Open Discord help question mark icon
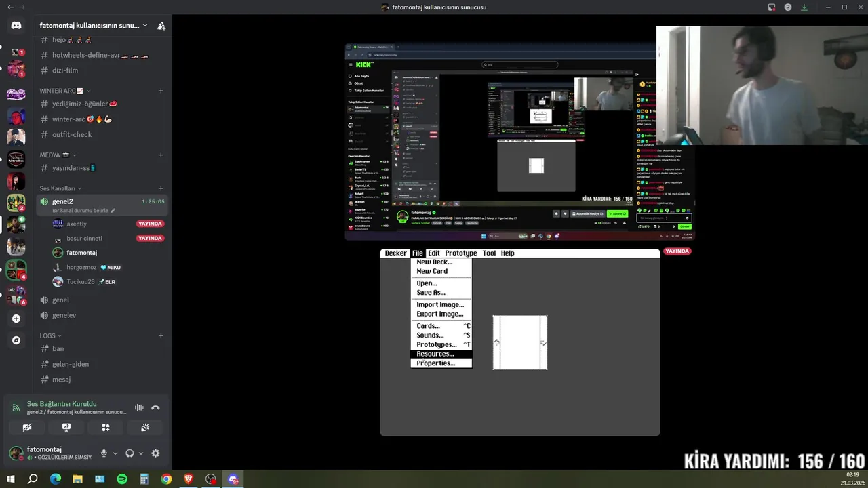 [788, 7]
